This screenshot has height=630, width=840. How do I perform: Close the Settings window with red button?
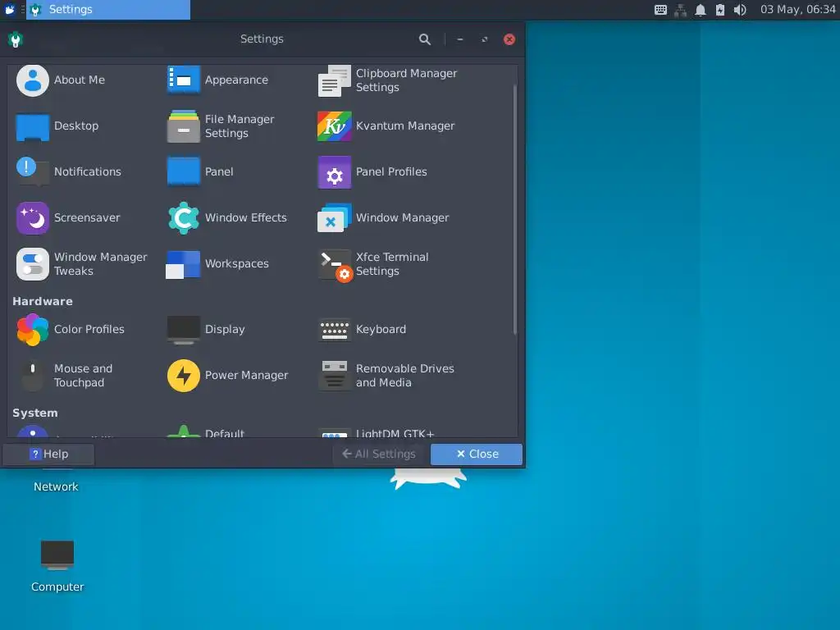[509, 39]
